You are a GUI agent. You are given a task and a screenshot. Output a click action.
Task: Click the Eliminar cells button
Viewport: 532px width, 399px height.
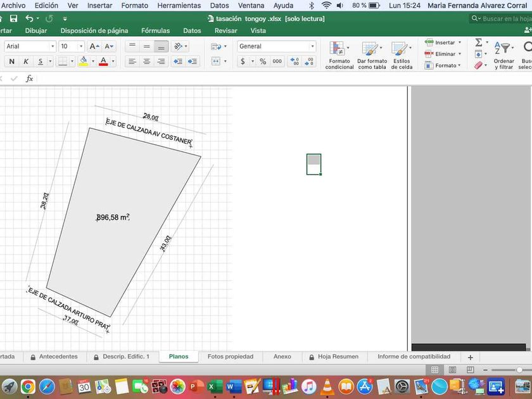[444, 54]
